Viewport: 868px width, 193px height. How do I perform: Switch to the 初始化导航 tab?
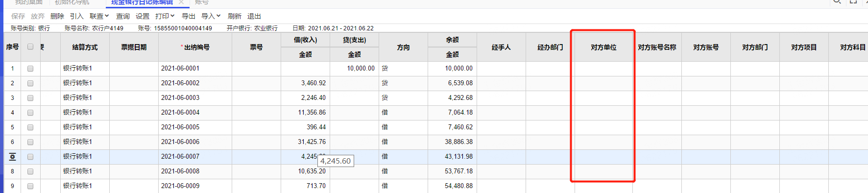tap(72, 2)
